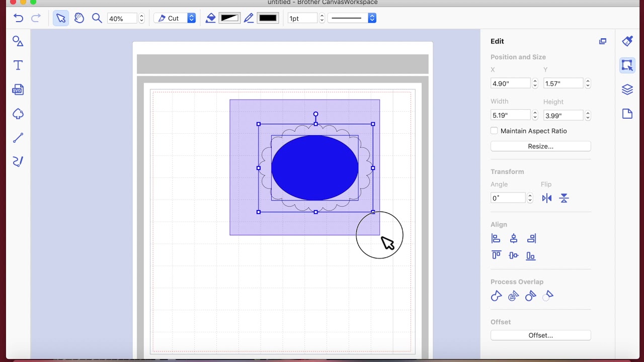Open the line style dropdown

click(x=352, y=18)
